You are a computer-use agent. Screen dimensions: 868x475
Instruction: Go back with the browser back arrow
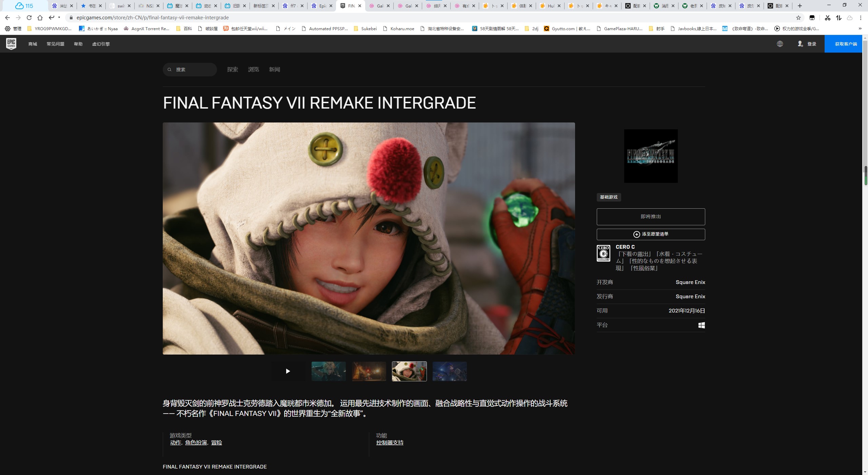click(x=7, y=18)
